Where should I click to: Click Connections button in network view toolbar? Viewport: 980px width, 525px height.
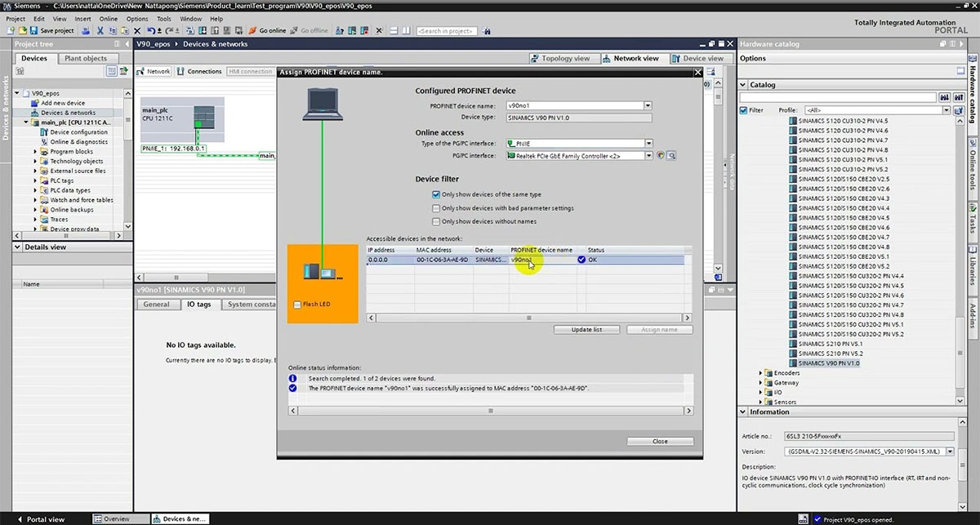coord(199,72)
